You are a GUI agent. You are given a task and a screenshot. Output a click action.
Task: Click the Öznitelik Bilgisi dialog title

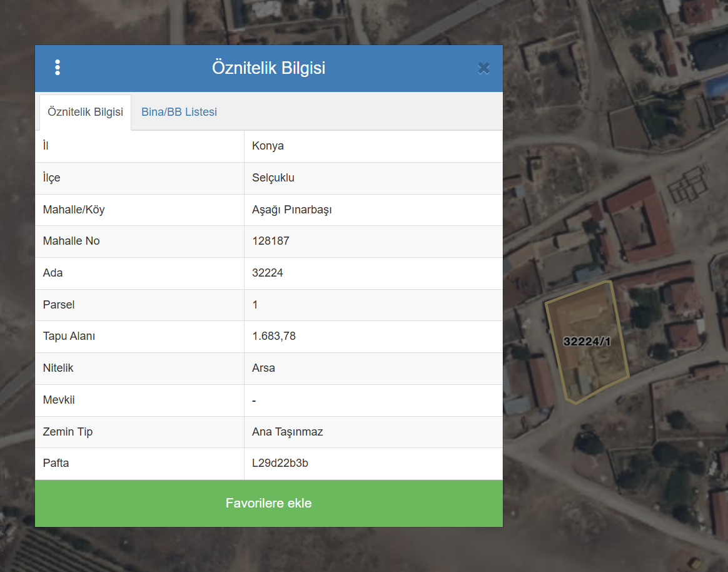(268, 68)
